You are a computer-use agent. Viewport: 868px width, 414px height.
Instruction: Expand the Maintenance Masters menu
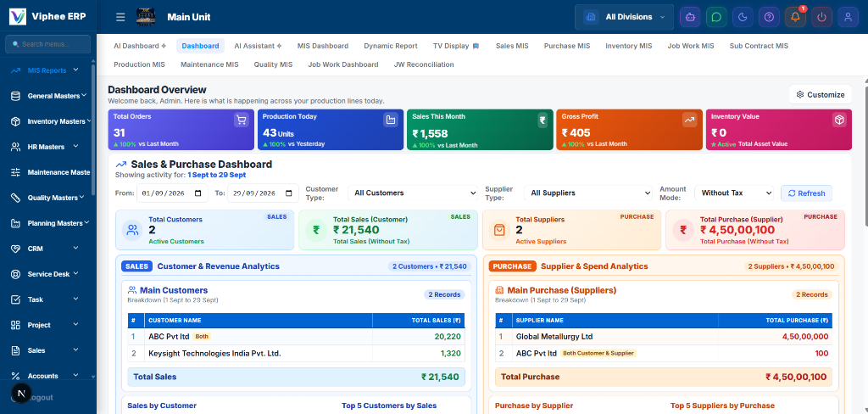click(x=48, y=172)
